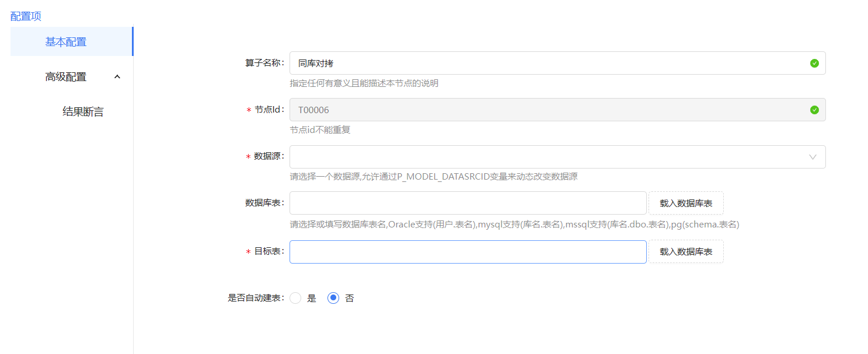Click the 配置项 header text
This screenshot has width=868, height=354.
pyautogui.click(x=26, y=16)
